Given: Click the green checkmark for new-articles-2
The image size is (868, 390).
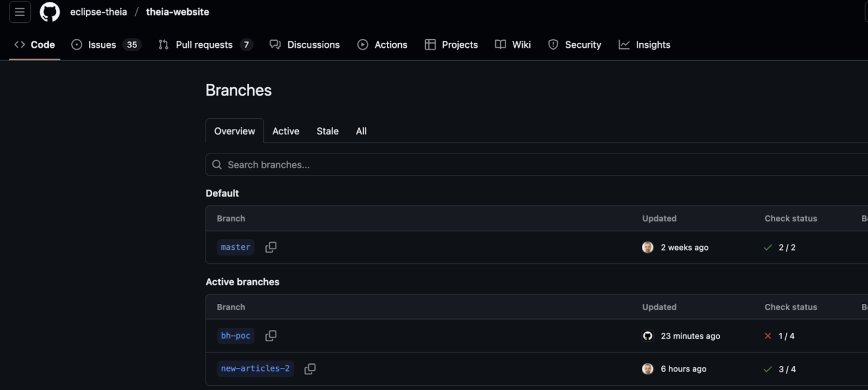Looking at the screenshot, I should click(768, 369).
